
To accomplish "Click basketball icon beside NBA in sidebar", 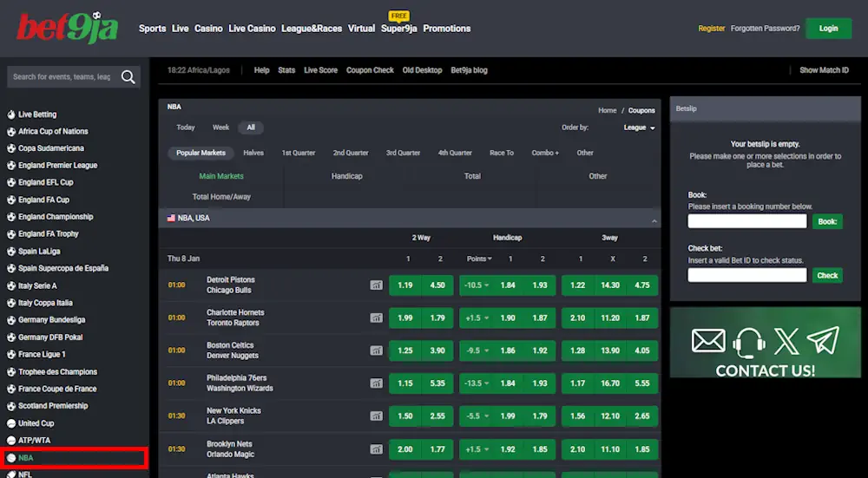I will coord(11,458).
